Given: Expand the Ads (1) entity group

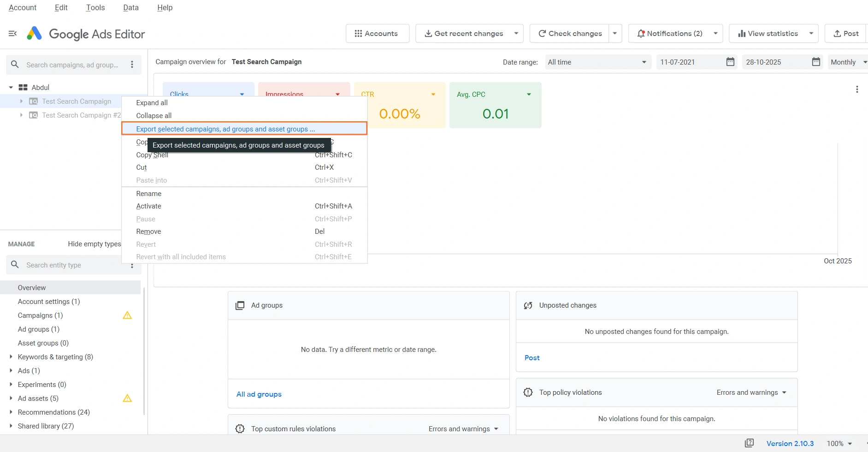Looking at the screenshot, I should click(11, 371).
